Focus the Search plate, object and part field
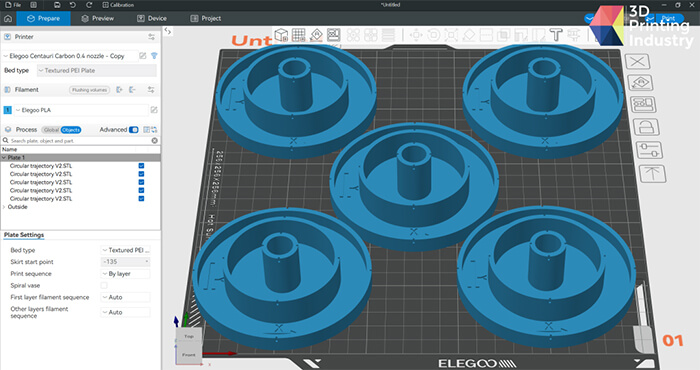Screen dimensions: 700x370 (x=76, y=141)
